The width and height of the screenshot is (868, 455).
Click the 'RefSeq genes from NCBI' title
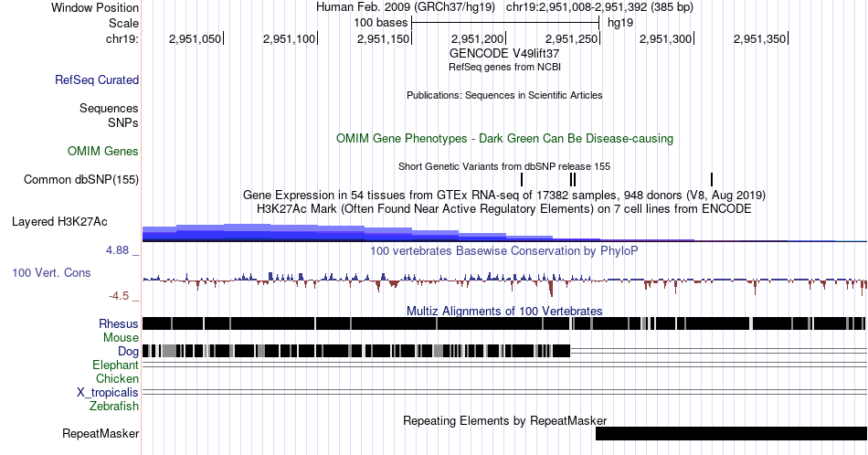coord(504,67)
